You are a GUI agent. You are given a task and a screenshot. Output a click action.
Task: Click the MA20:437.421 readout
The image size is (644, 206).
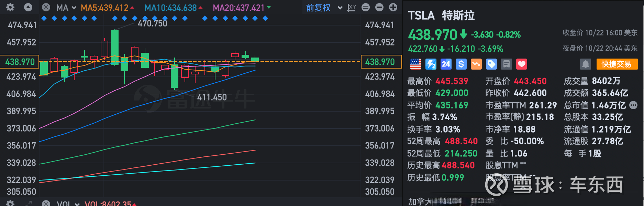pos(239,8)
